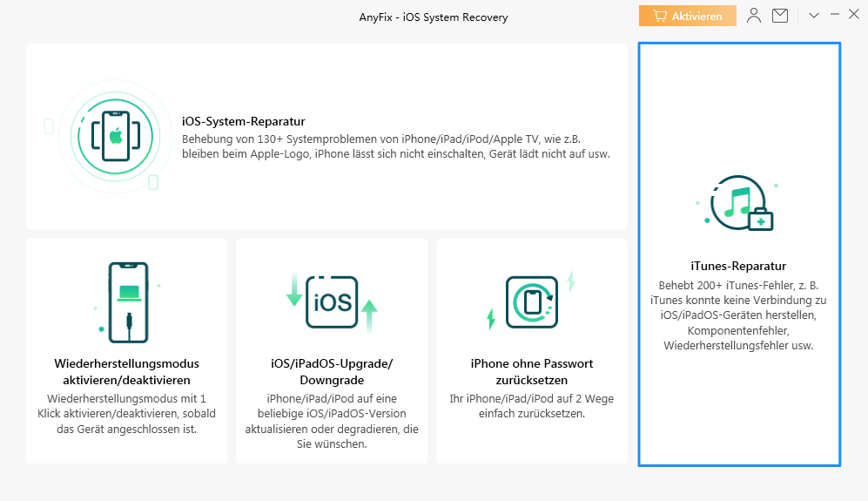Close the AnyFix window
Screen dimensions: 868x501
click(x=854, y=15)
